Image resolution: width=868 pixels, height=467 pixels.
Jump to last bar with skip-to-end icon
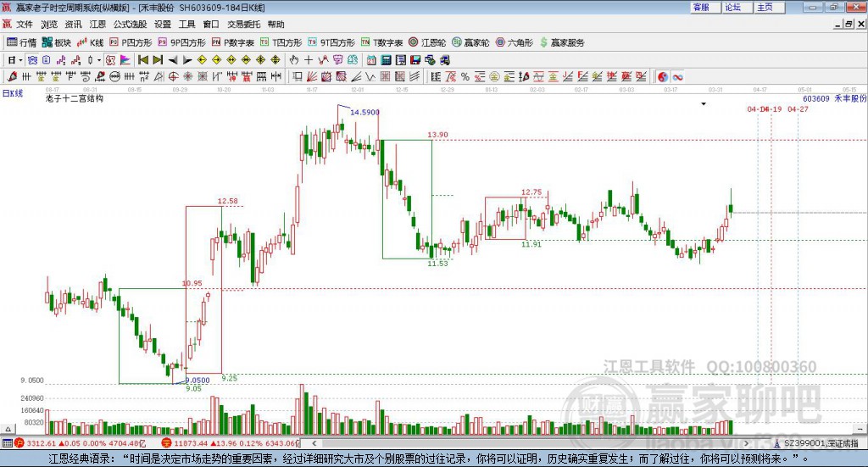[158, 60]
